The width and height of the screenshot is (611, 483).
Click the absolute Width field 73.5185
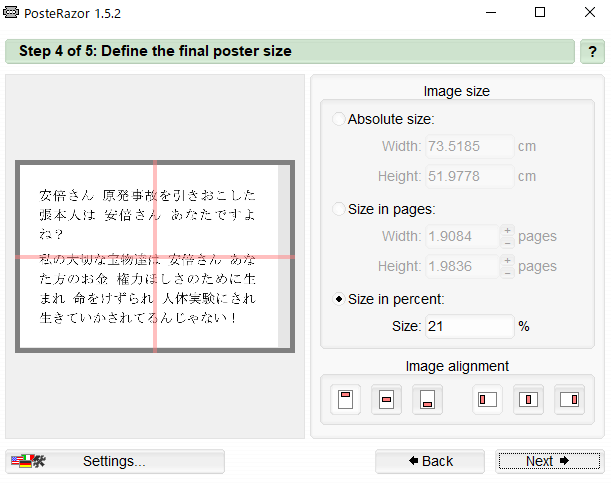(x=470, y=146)
